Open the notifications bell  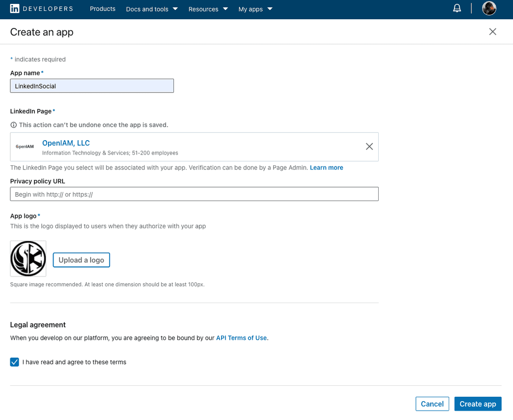pos(456,8)
